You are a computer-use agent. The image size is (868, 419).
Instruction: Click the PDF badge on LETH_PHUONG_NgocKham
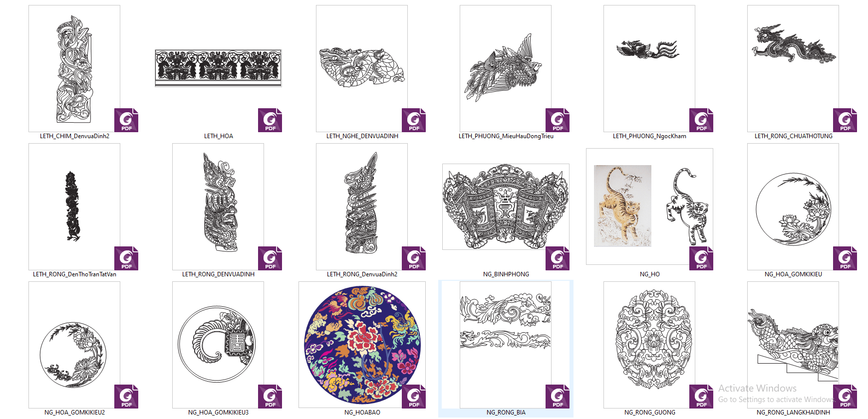[701, 120]
